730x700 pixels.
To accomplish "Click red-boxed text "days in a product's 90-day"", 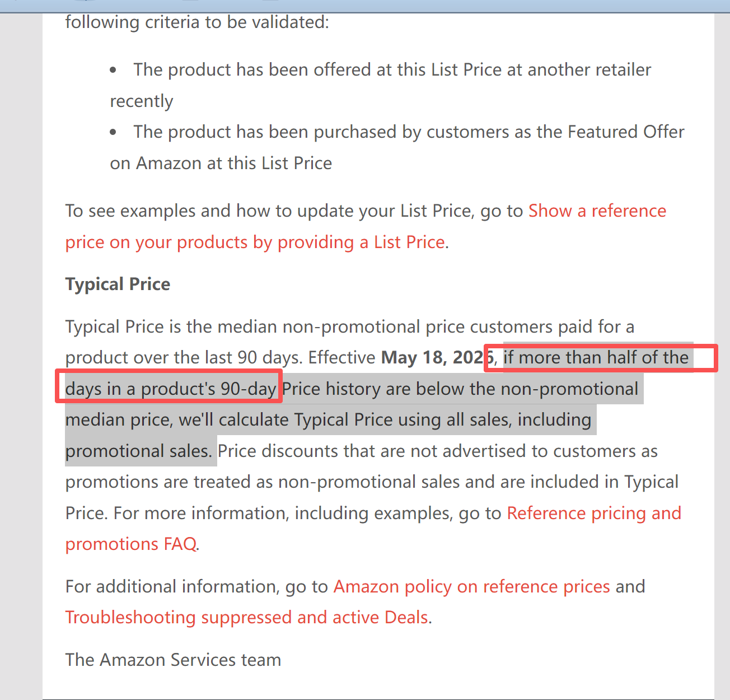I will (x=170, y=389).
